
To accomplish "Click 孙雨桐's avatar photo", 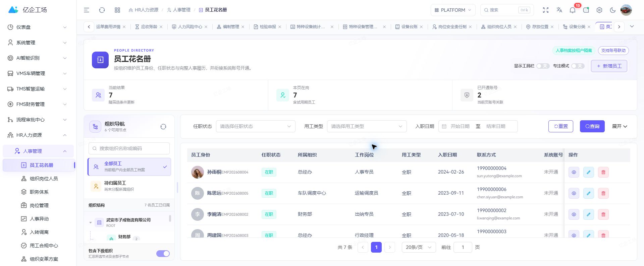I will [198, 172].
